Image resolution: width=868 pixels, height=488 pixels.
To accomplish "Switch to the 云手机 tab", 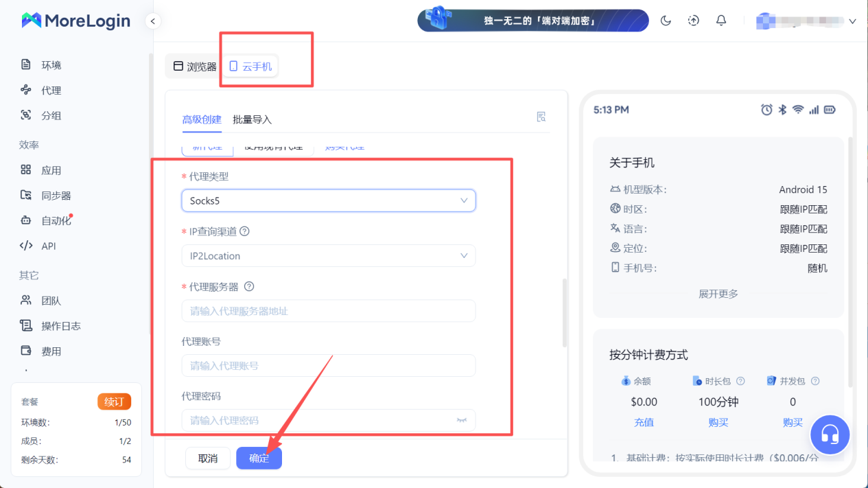I will [250, 66].
